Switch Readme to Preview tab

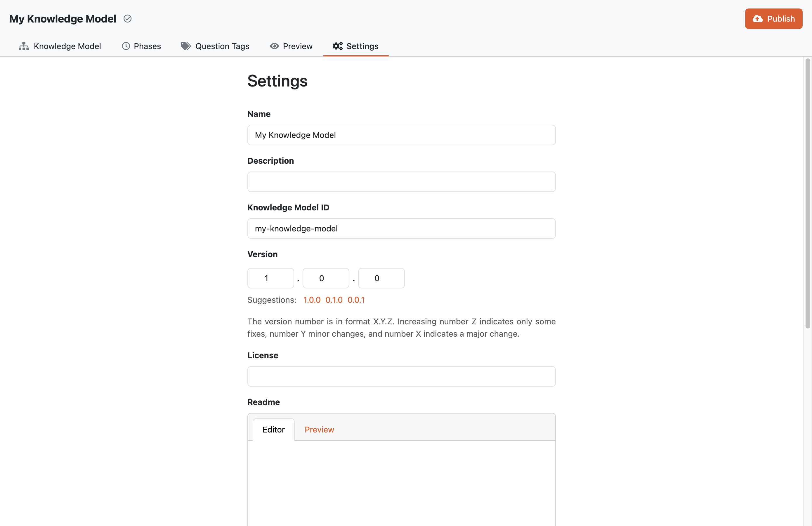(319, 430)
